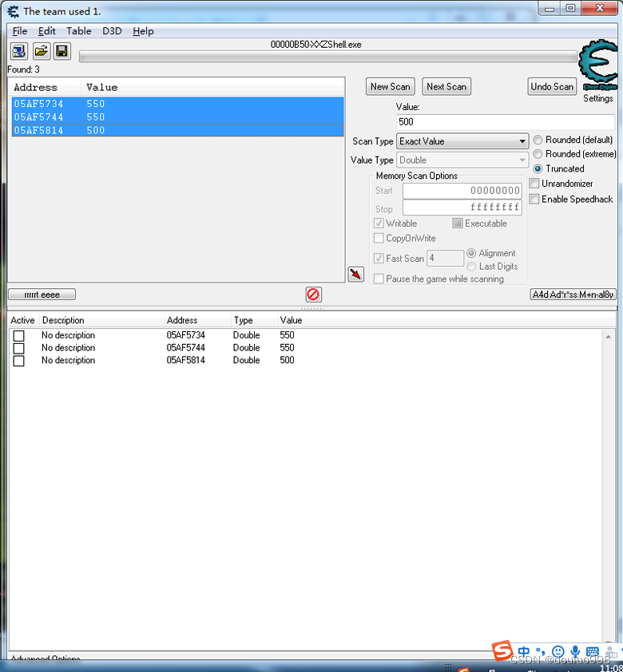Viewport: 623px width, 672px height.
Task: Select found result 05AF5734
Action: pos(178,104)
